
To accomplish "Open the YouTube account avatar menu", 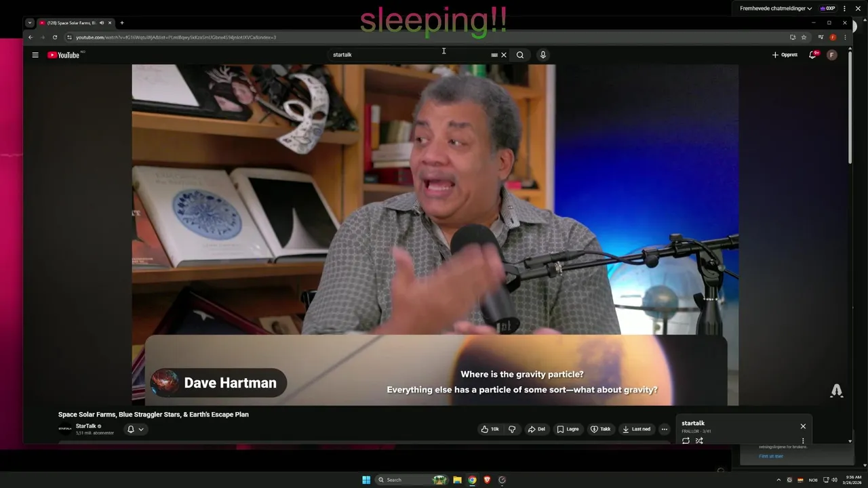I will tap(832, 55).
